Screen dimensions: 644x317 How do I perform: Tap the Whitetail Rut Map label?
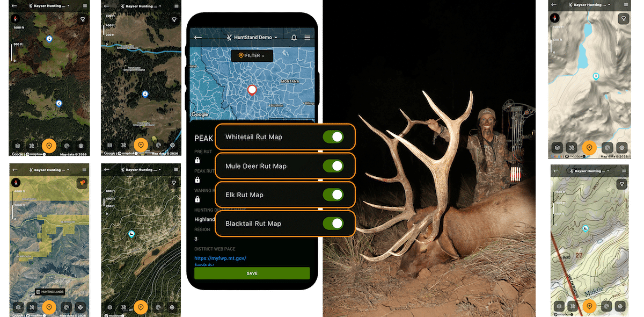[x=254, y=137]
